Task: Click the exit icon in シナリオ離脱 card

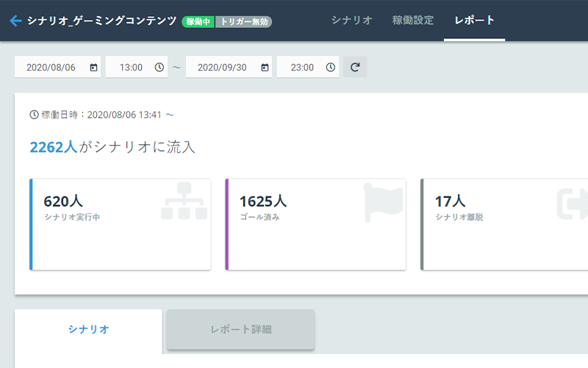Action: [x=573, y=204]
